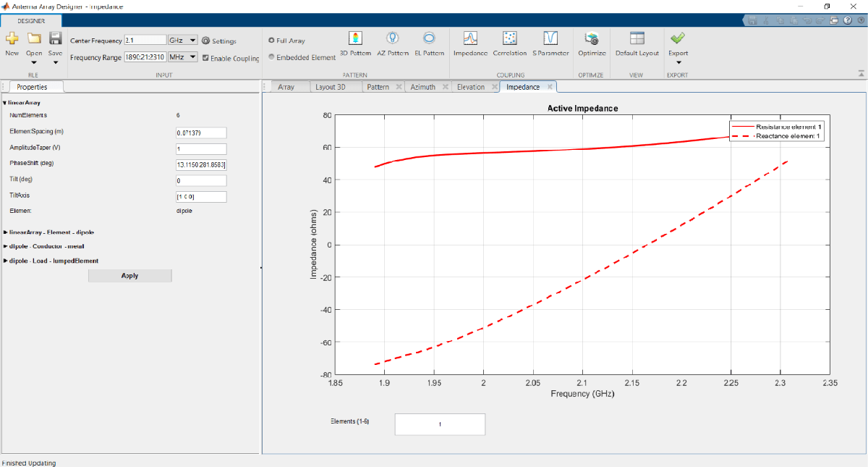Click the Impedance plot icon
This screenshot has width=868, height=467.
(x=469, y=39)
